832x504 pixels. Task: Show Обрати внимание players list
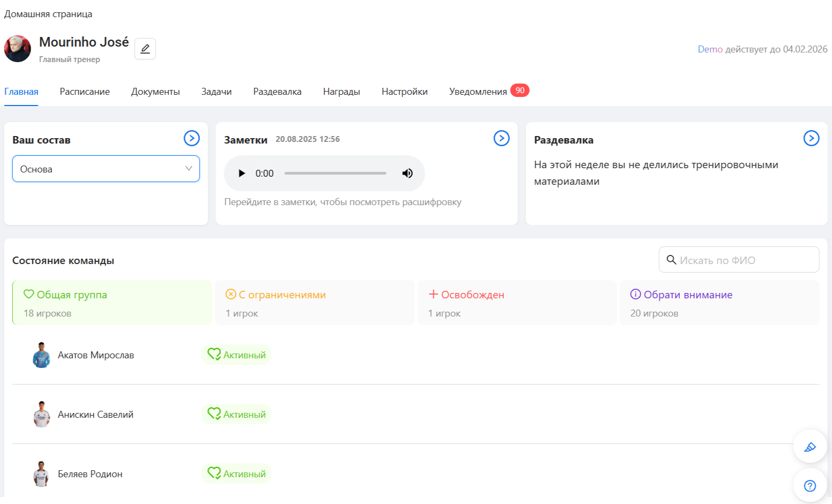click(x=719, y=303)
